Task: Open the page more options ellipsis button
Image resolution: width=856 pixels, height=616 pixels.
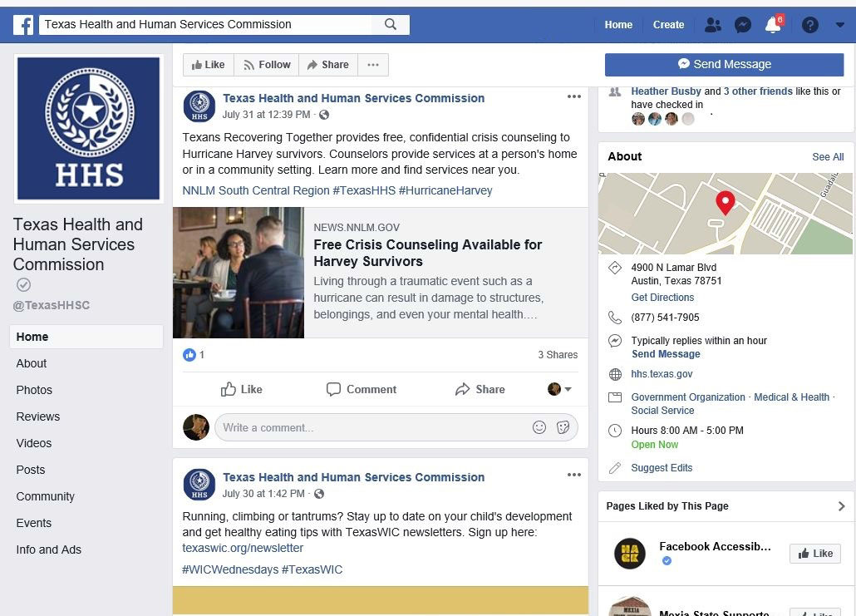Action: point(373,65)
